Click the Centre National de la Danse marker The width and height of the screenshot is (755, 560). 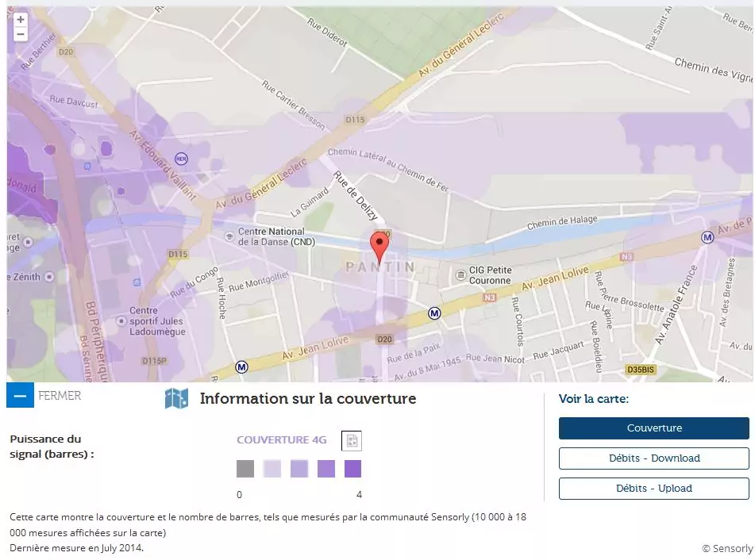click(x=231, y=235)
